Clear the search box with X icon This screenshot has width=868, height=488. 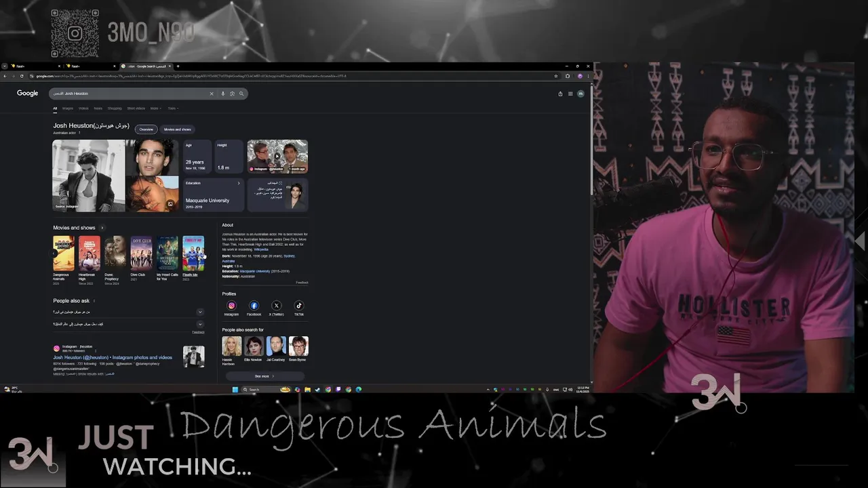click(212, 94)
